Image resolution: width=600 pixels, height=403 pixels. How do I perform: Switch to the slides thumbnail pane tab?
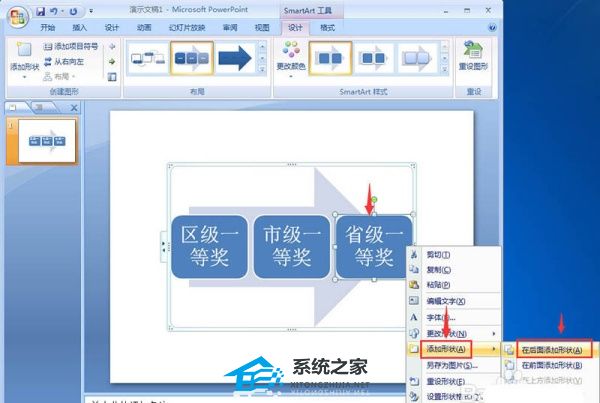click(x=15, y=108)
